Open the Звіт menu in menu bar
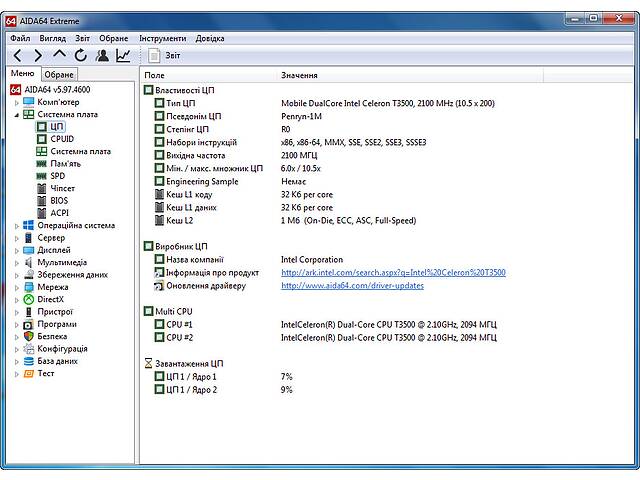 [x=82, y=38]
